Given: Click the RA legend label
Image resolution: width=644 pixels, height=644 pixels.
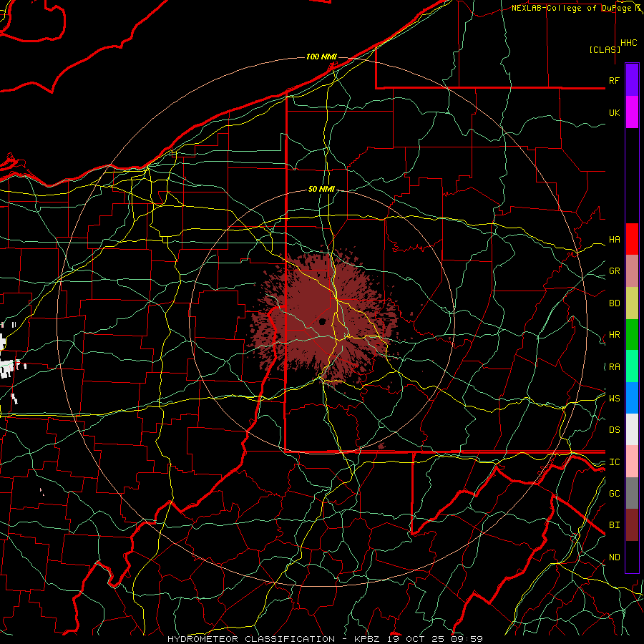Looking at the screenshot, I should tap(614, 367).
